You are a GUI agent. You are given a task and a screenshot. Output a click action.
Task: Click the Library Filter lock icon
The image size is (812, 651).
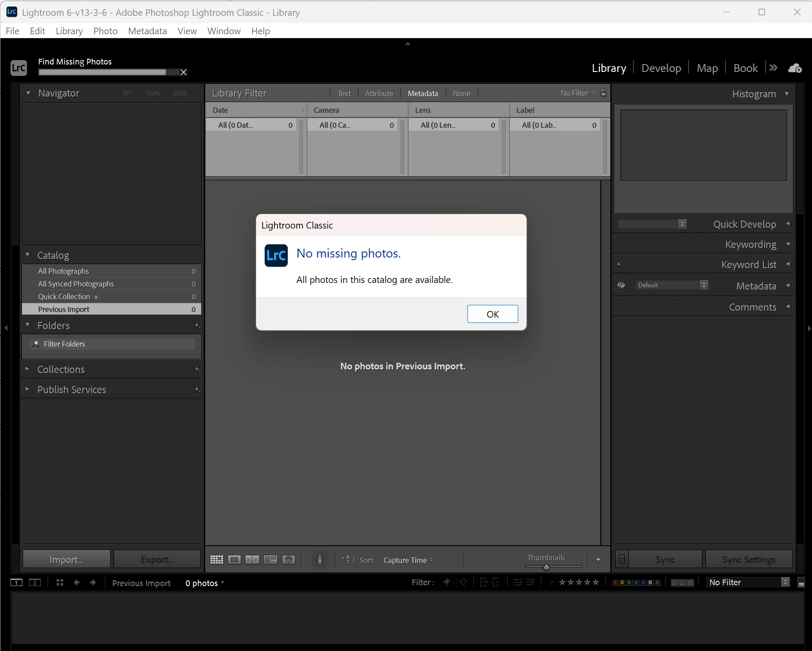click(x=603, y=93)
